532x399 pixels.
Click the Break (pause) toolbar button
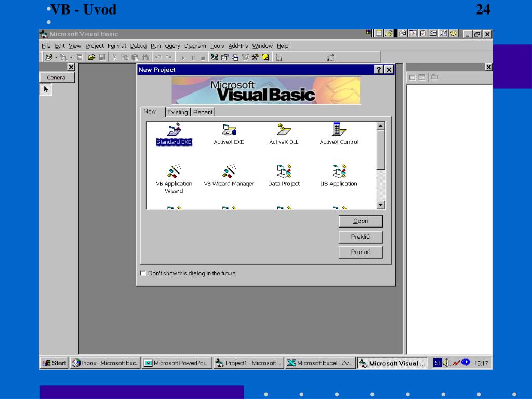[193, 58]
